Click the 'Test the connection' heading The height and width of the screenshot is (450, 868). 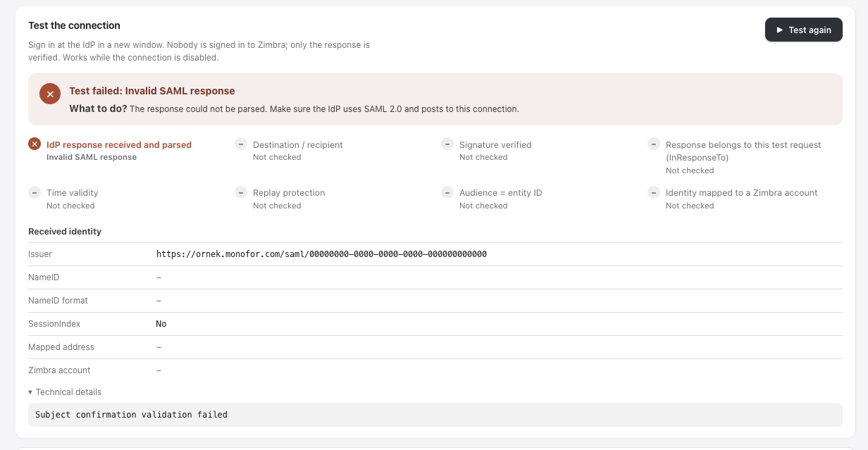pyautogui.click(x=74, y=25)
